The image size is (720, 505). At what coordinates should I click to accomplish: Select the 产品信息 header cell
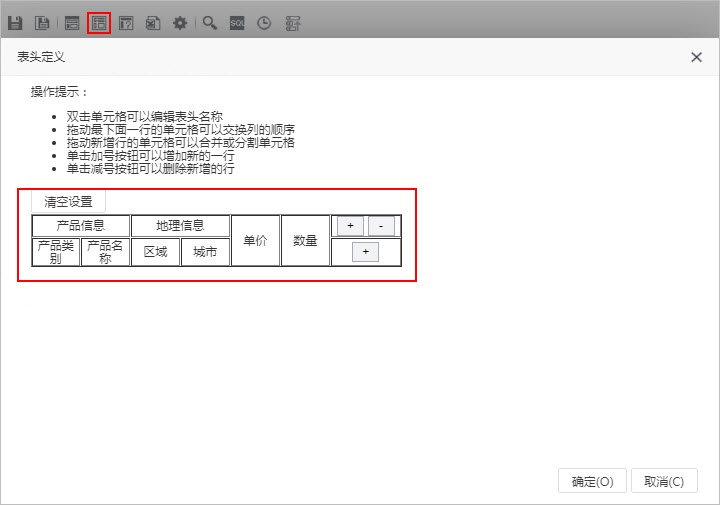click(x=81, y=225)
